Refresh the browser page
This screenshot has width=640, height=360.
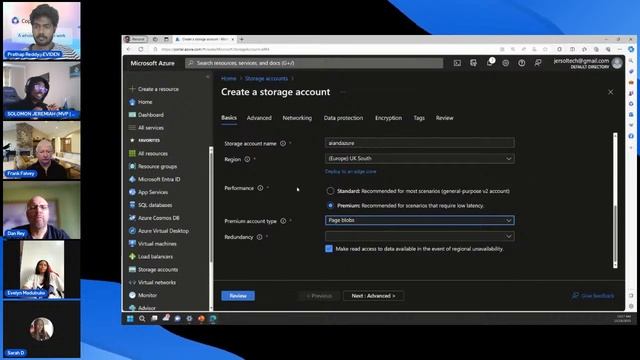click(141, 49)
